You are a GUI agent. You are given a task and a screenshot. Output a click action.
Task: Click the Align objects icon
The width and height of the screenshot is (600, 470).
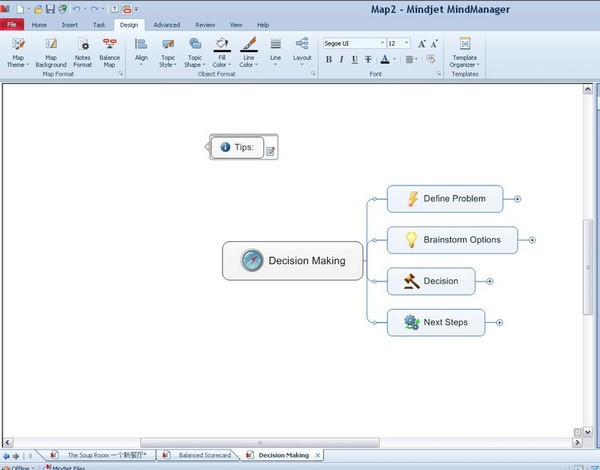pos(141,51)
